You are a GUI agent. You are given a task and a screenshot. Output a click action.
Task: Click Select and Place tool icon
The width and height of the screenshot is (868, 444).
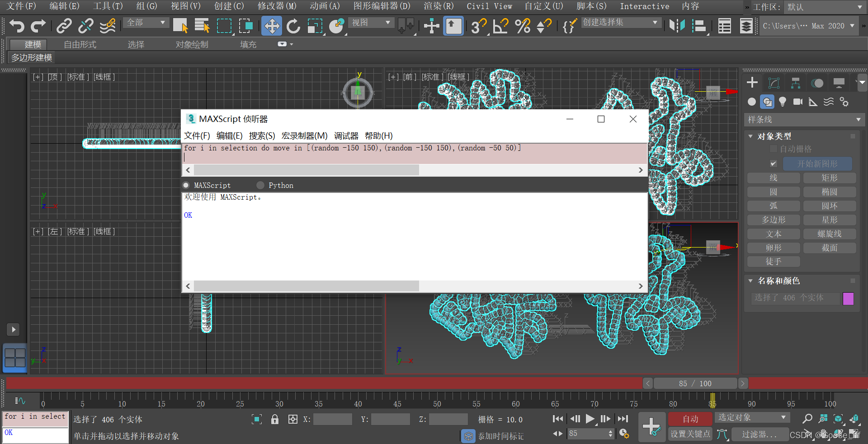[x=337, y=26]
